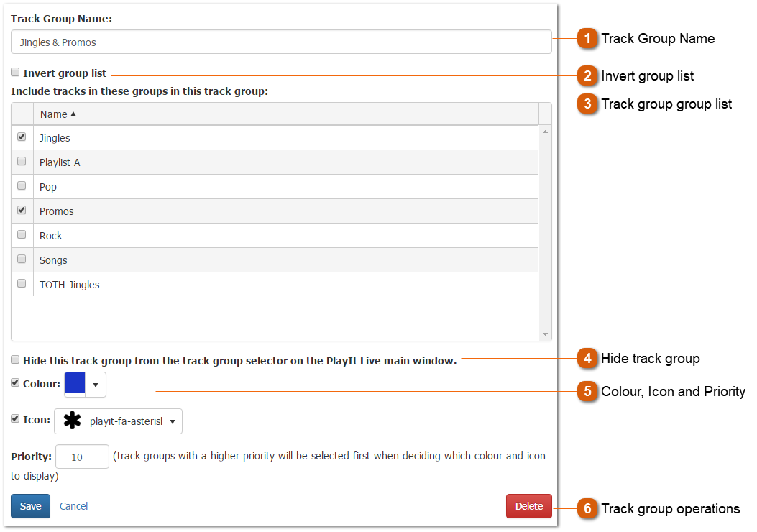Click callout badge 2 beside Invert group list
This screenshot has width=757, height=532.
coord(587,75)
